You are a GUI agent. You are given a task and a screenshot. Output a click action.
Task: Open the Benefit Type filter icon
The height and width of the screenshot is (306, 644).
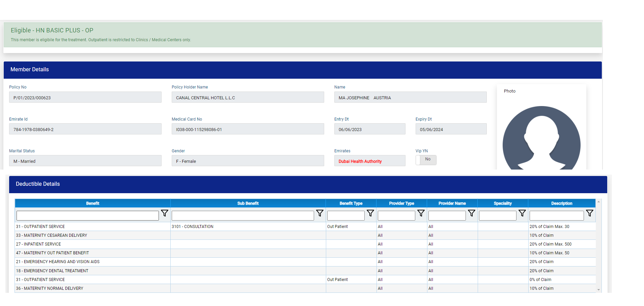370,213
